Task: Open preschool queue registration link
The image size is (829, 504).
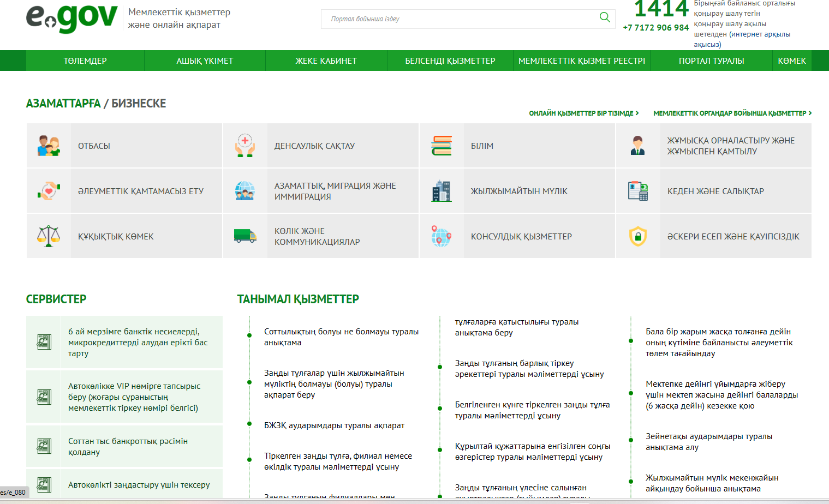Action: 722,395
